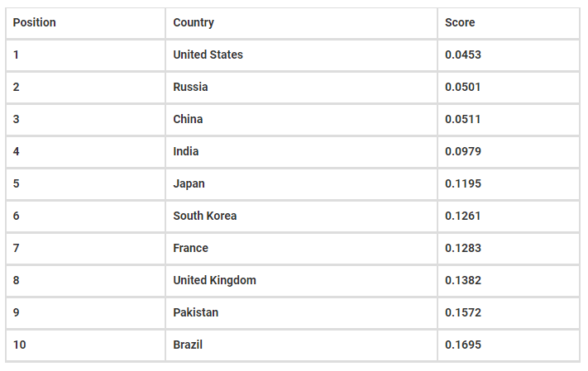The width and height of the screenshot is (588, 371).
Task: Select the United Kingdom cell
Action: [x=214, y=280]
